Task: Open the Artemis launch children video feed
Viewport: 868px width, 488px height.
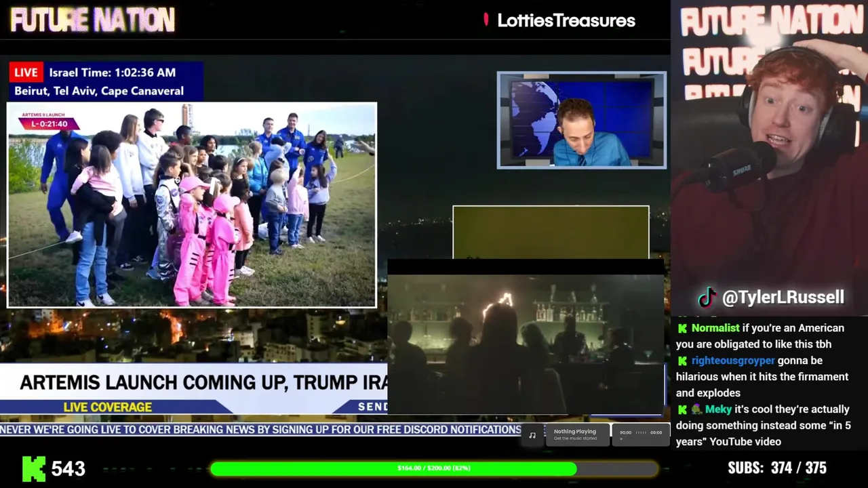Action: pyautogui.click(x=192, y=205)
